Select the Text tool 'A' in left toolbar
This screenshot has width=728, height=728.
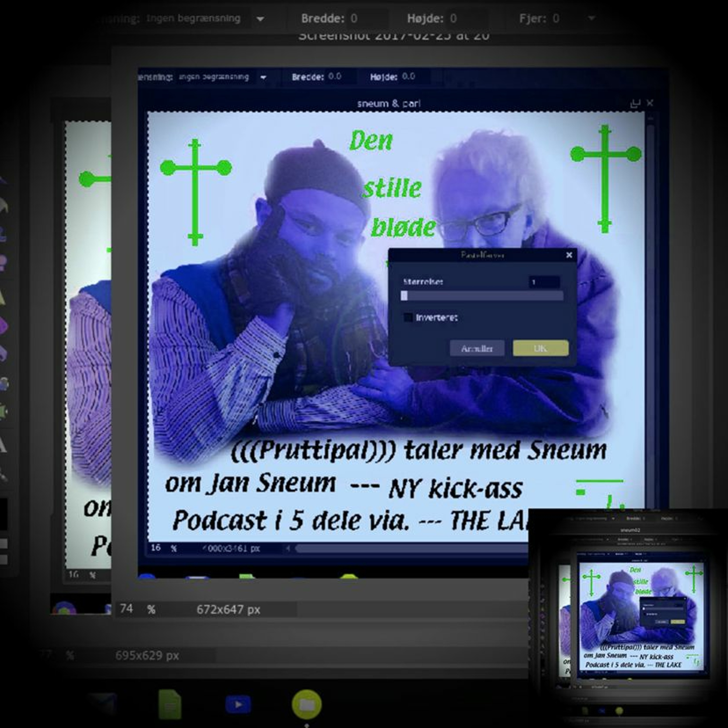coord(3,445)
